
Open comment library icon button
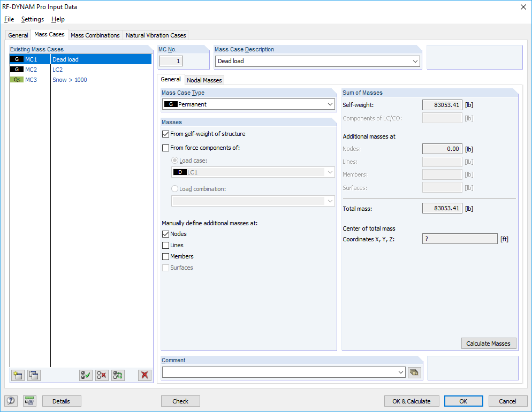414,372
